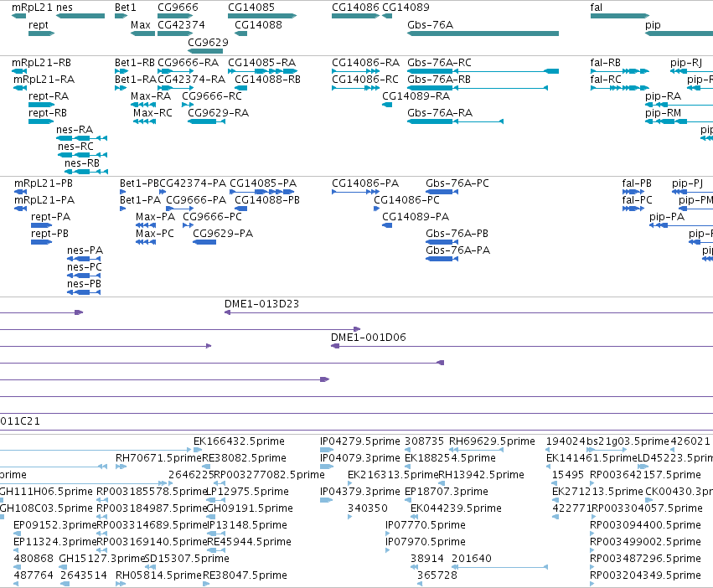Click protein label nes-PA
This screenshot has width=713, height=588.
point(85,250)
